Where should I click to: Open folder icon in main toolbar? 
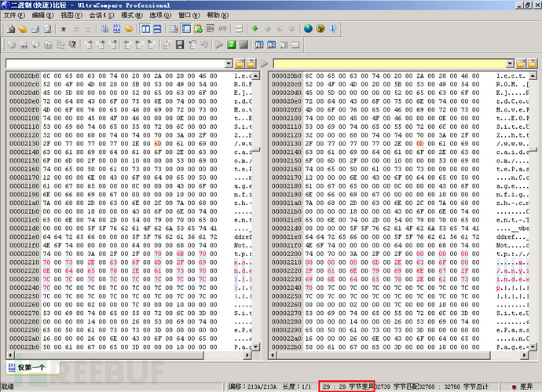(x=23, y=29)
